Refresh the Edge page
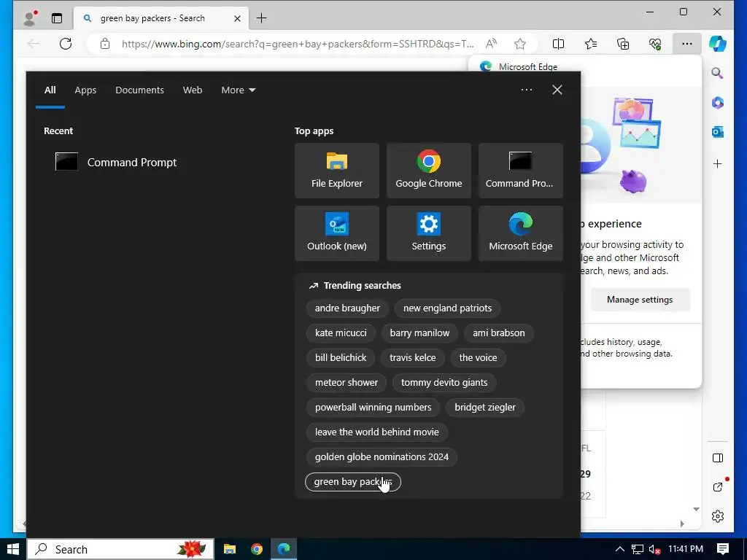 [66, 44]
